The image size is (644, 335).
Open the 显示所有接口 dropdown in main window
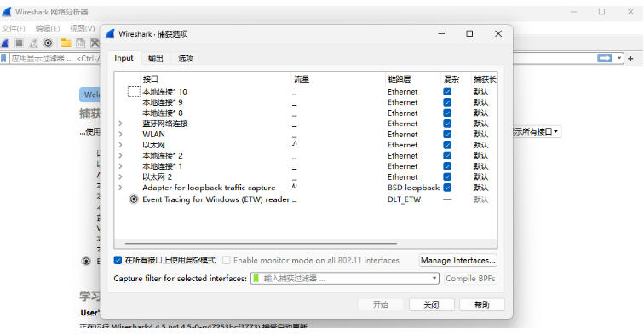536,132
